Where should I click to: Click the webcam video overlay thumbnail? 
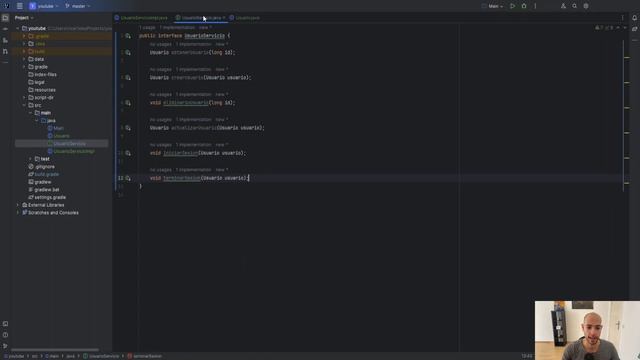(x=587, y=331)
